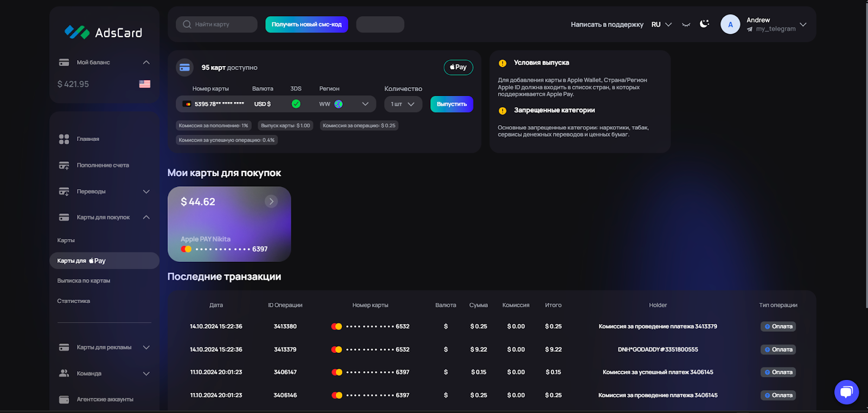Go to Главная page

tap(88, 139)
